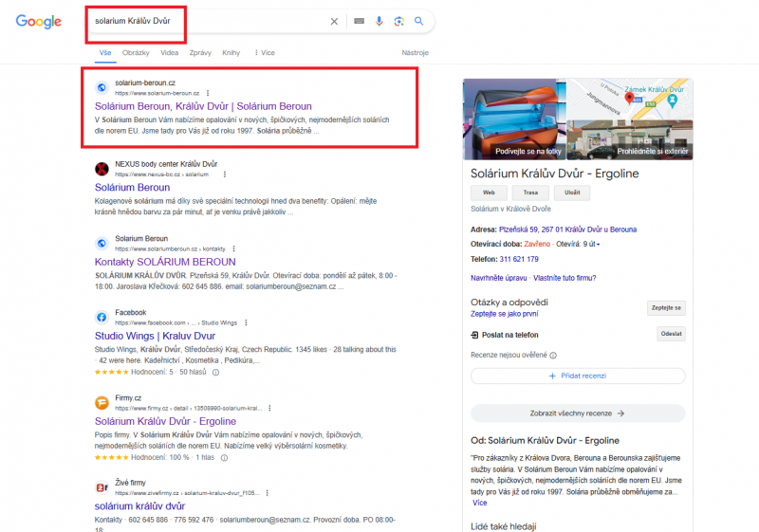The image size is (759, 532).
Task: Click the solarium-beroun.cz globe favicon
Action: 102,87
